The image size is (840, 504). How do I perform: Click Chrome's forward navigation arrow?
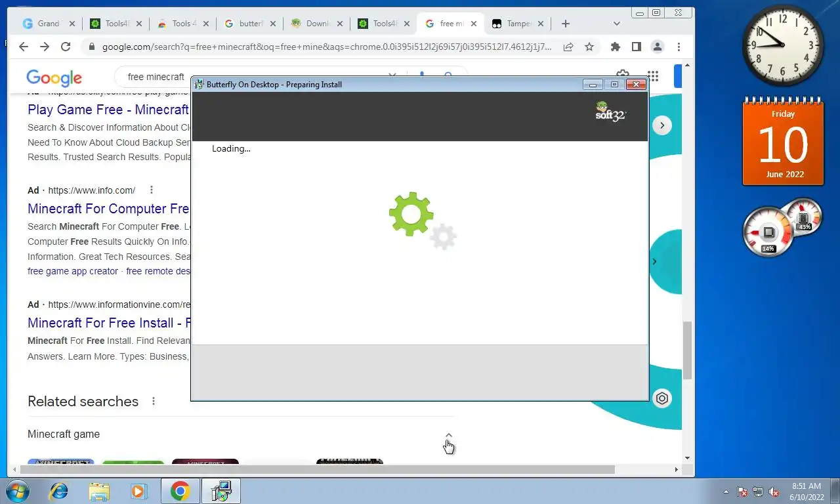(x=45, y=47)
